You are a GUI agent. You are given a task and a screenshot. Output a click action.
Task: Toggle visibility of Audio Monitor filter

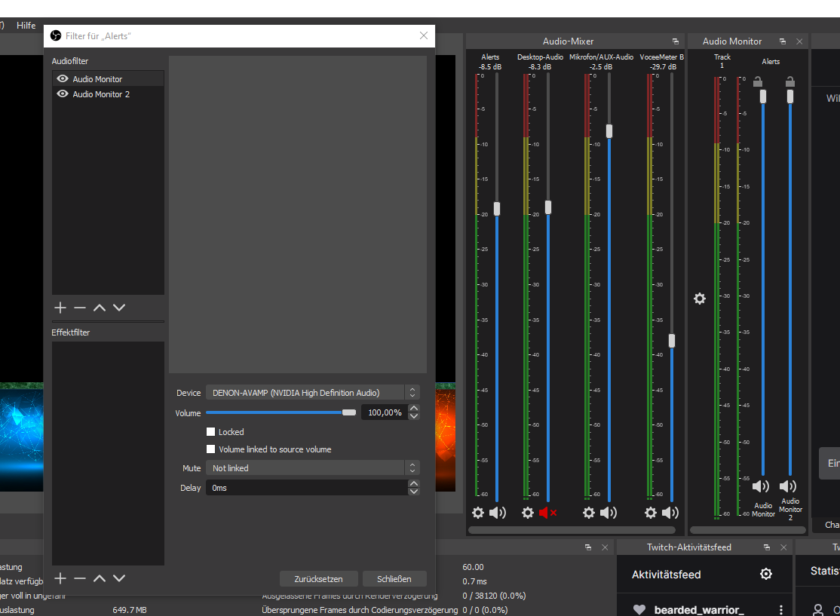click(63, 79)
